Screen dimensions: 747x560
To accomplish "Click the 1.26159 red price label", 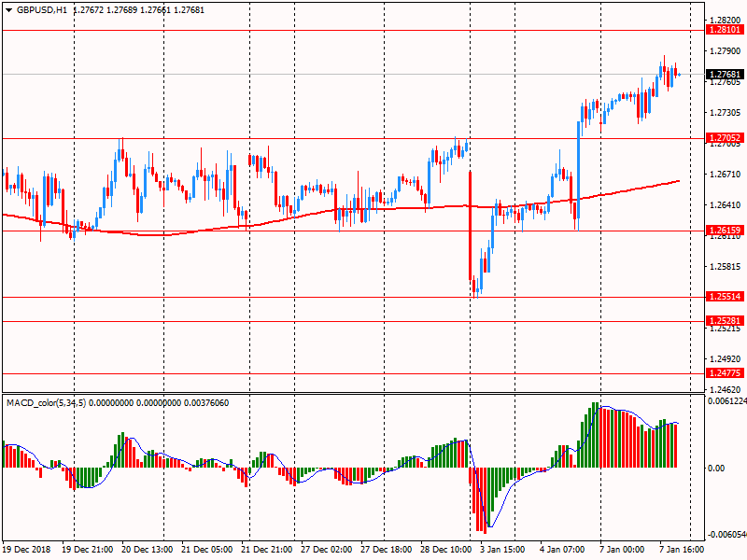I will pyautogui.click(x=725, y=231).
